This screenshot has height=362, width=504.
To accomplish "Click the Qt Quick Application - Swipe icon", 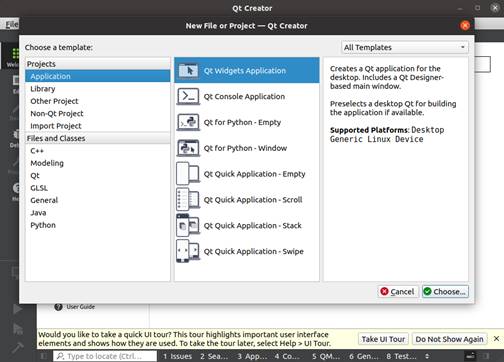I will [x=188, y=251].
